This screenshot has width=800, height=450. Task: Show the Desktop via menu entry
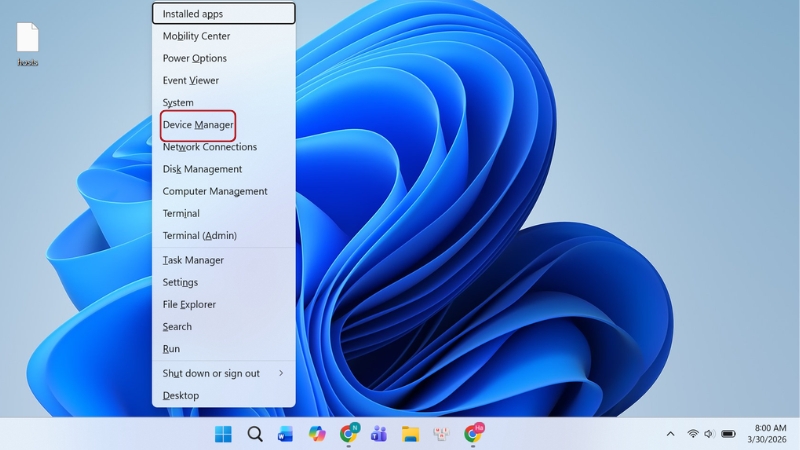click(x=223, y=395)
